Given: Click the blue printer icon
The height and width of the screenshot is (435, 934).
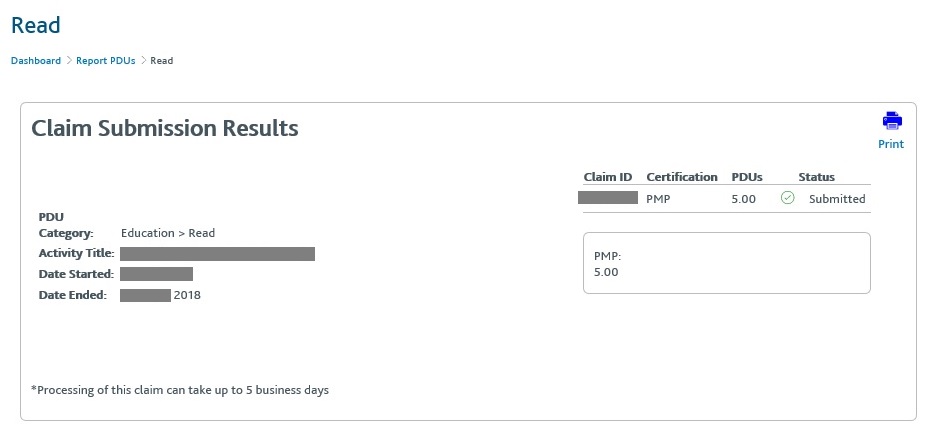Looking at the screenshot, I should [x=892, y=121].
